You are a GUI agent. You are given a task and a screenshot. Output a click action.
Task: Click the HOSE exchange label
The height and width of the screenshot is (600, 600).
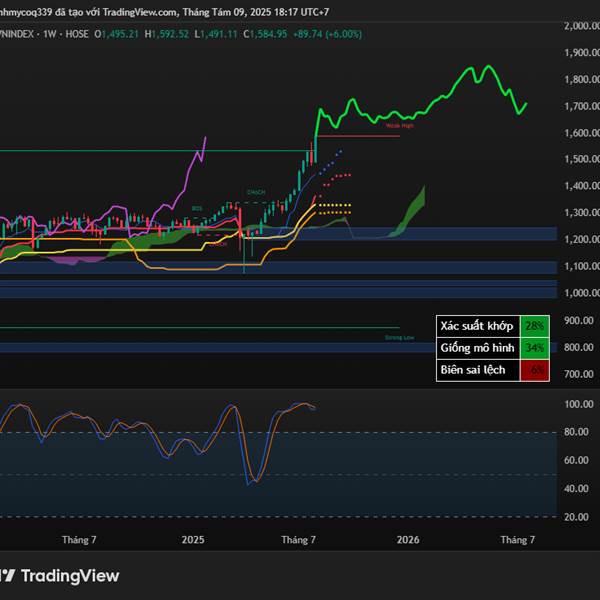coord(77,34)
